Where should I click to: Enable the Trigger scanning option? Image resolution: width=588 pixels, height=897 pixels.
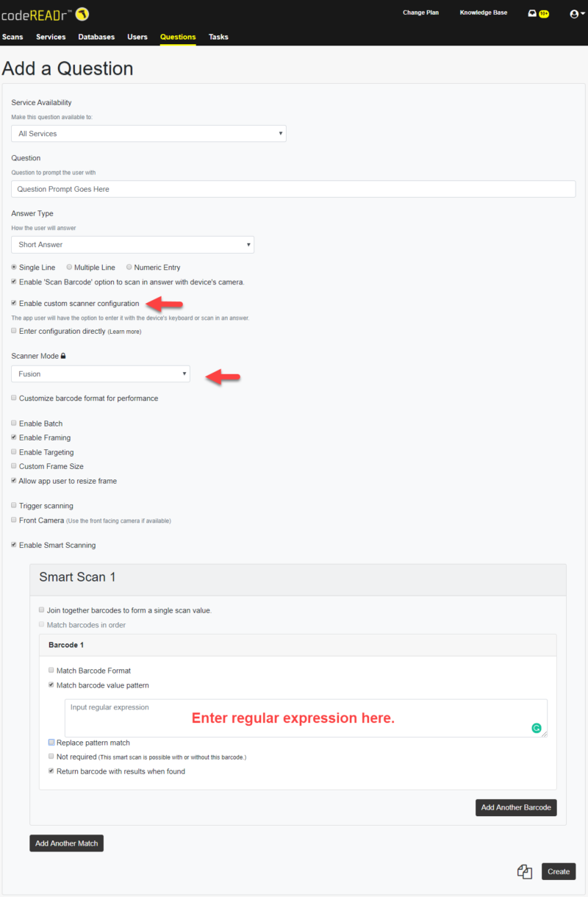(x=13, y=506)
